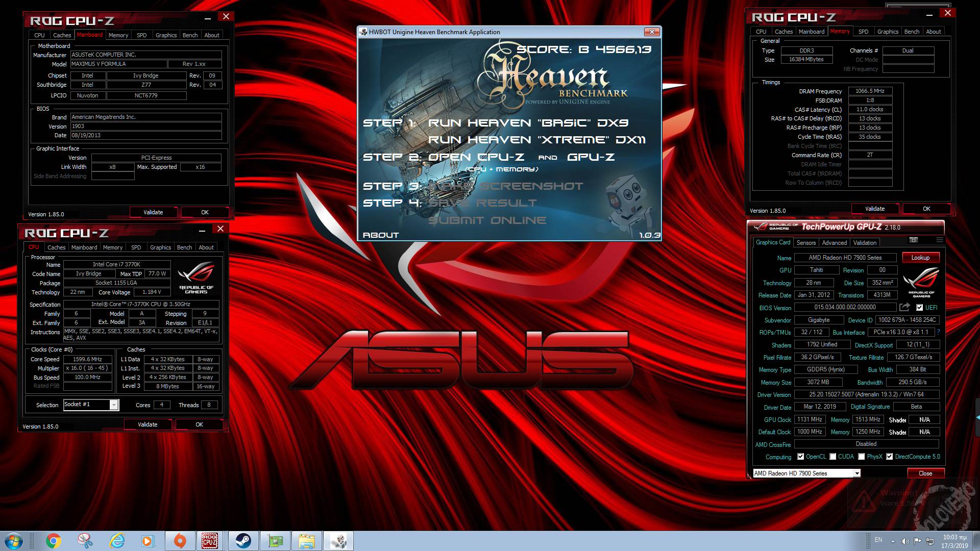Toggle the DirectCompute 5.0 checkbox

click(x=890, y=457)
